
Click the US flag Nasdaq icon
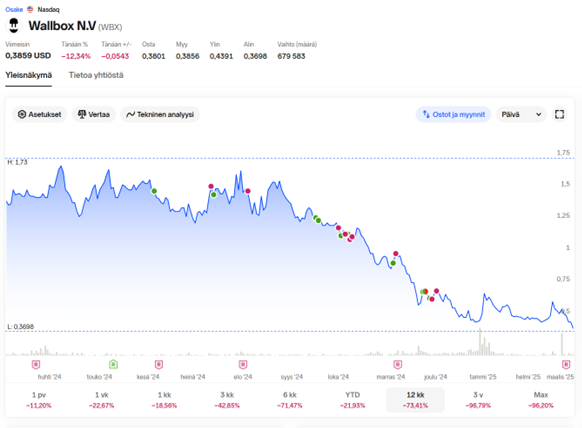point(30,9)
